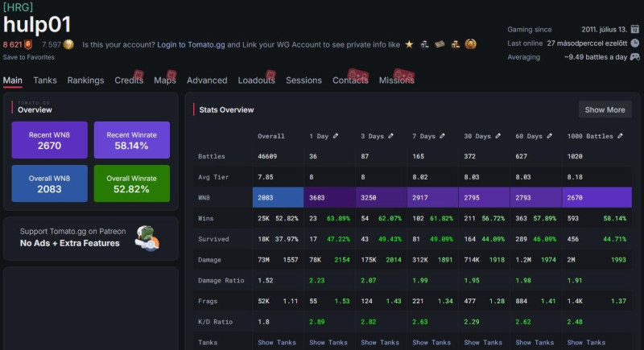The image size is (644, 350).
Task: Click the gamepad icon beside battles a day
Action: 635,56
